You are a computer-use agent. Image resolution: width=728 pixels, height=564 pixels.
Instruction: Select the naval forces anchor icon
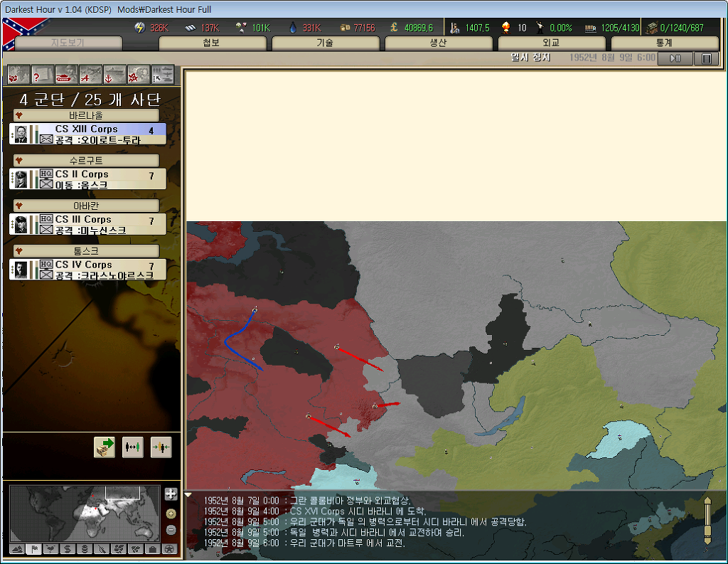(x=114, y=75)
